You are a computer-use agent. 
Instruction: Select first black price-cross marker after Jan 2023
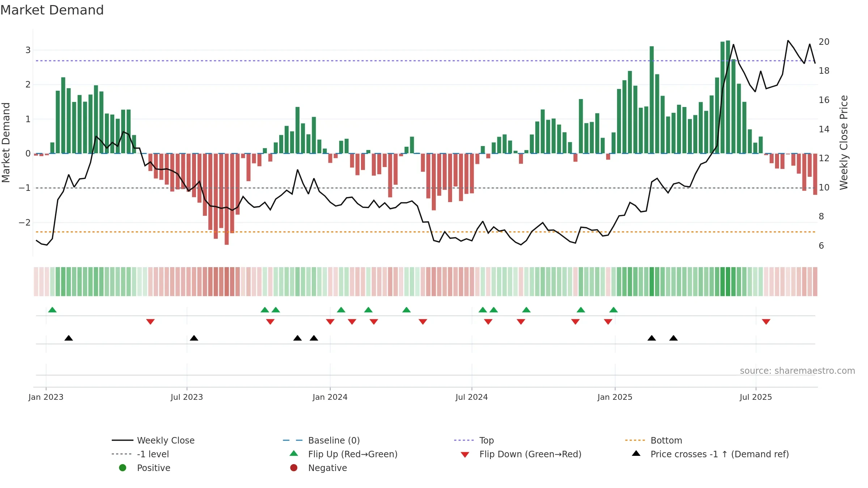[69, 338]
